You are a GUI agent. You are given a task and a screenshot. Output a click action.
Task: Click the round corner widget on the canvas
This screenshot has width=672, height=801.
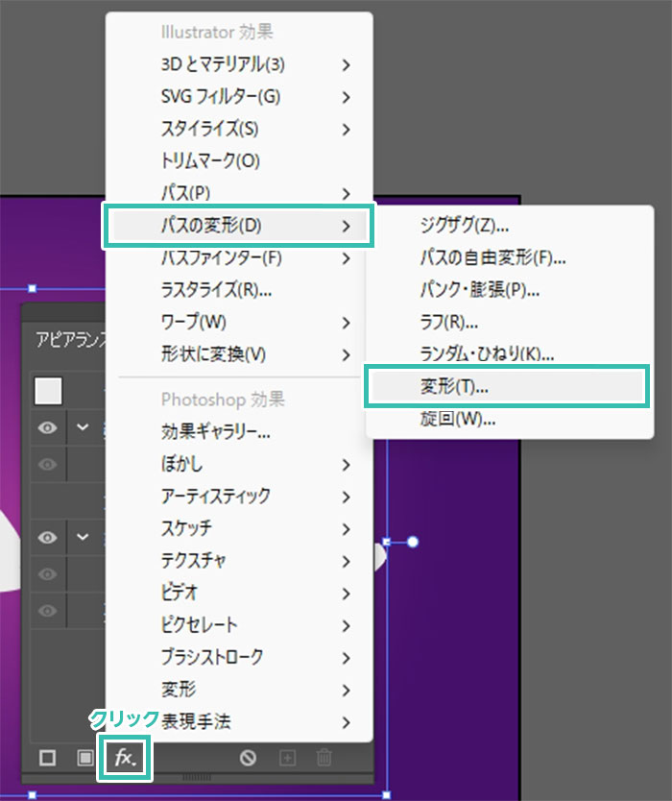[413, 542]
